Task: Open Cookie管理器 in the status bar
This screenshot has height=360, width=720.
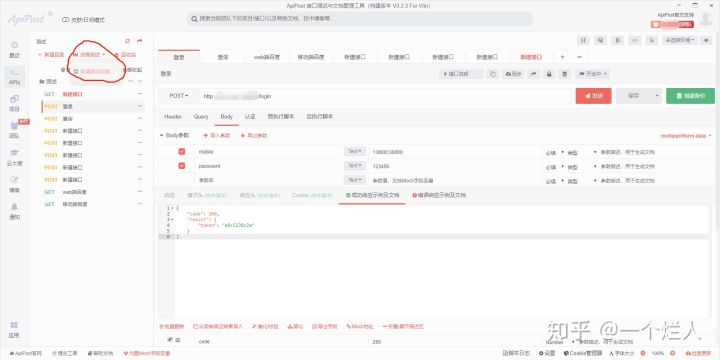Action: [x=583, y=353]
